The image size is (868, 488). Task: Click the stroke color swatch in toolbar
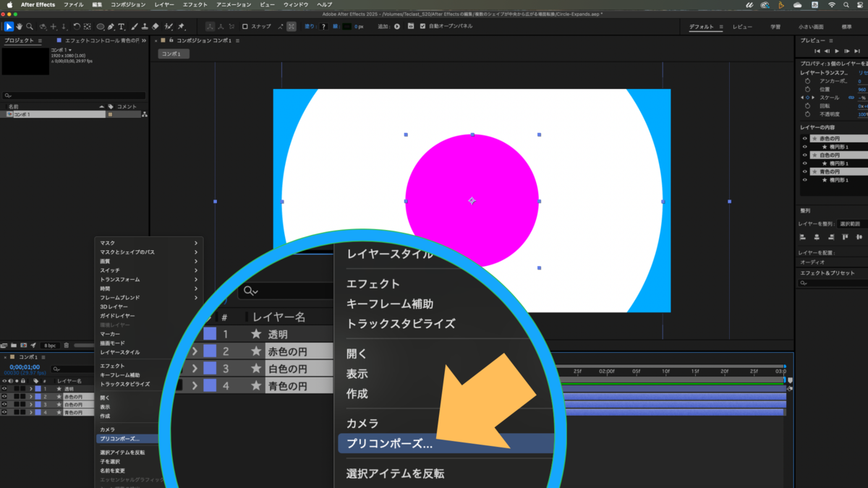tap(347, 27)
